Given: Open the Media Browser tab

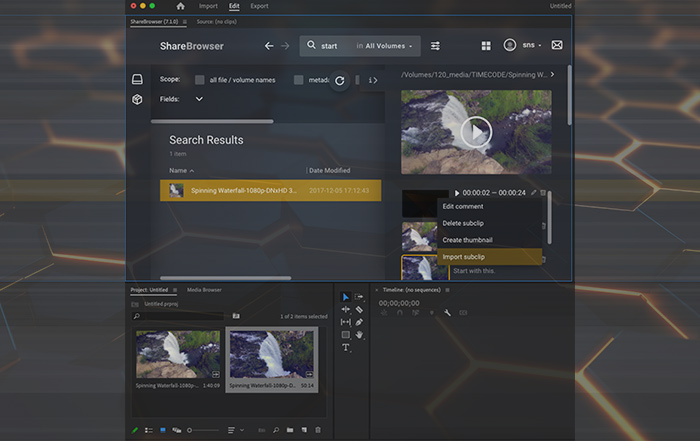Looking at the screenshot, I should pos(204,290).
